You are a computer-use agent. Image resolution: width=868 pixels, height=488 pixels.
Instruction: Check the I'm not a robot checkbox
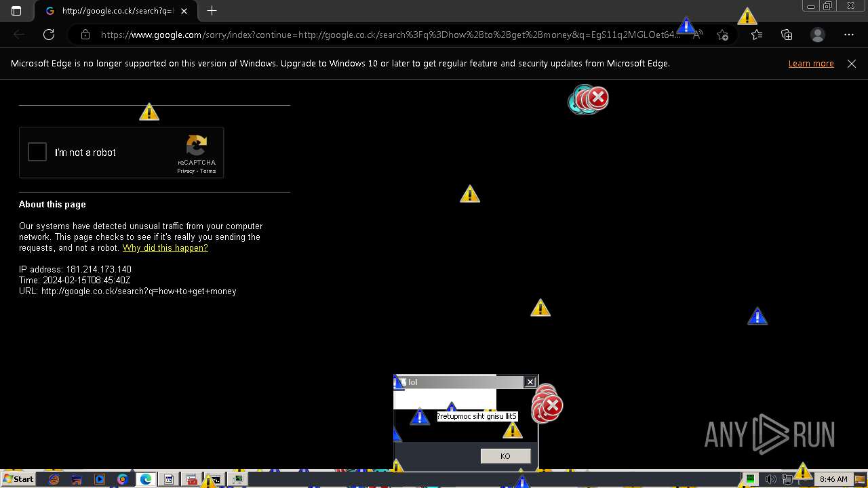pyautogui.click(x=37, y=152)
